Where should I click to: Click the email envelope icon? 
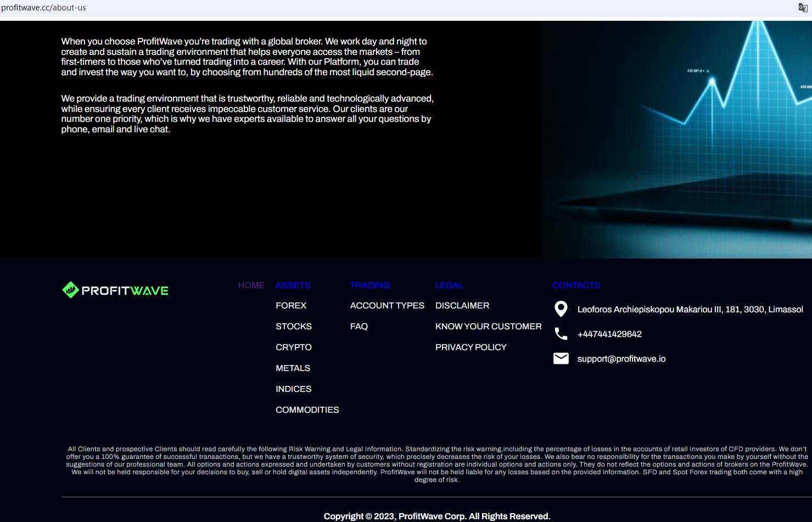[561, 358]
